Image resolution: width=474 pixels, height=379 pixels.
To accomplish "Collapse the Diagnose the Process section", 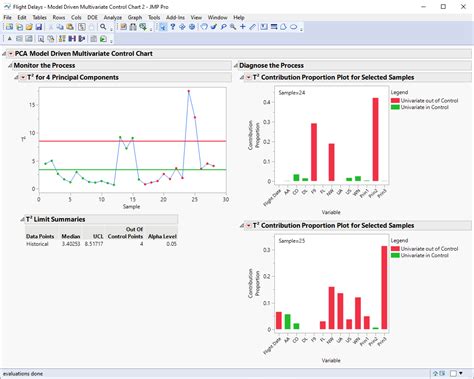I will pos(236,66).
